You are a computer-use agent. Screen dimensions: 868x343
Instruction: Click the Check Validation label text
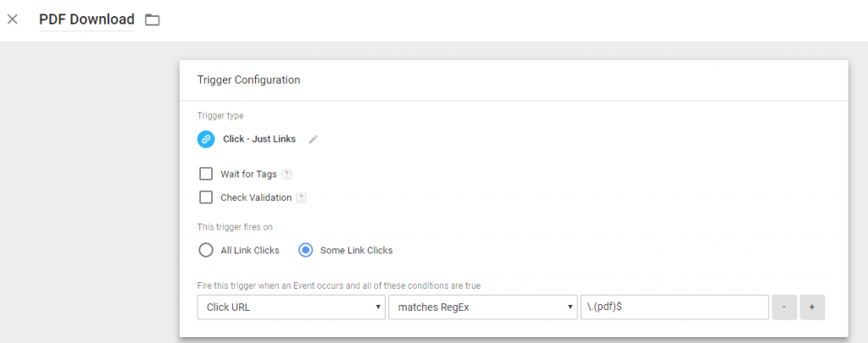coord(256,197)
